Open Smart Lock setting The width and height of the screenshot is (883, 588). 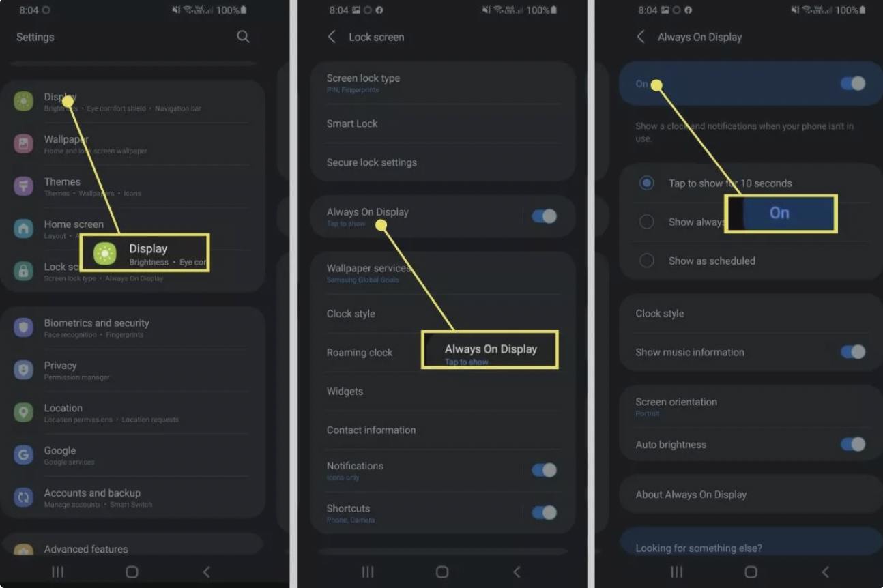pos(442,123)
